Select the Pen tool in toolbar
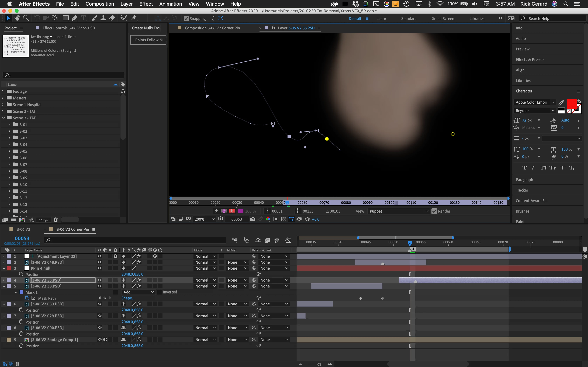The height and width of the screenshot is (367, 588). click(x=74, y=18)
